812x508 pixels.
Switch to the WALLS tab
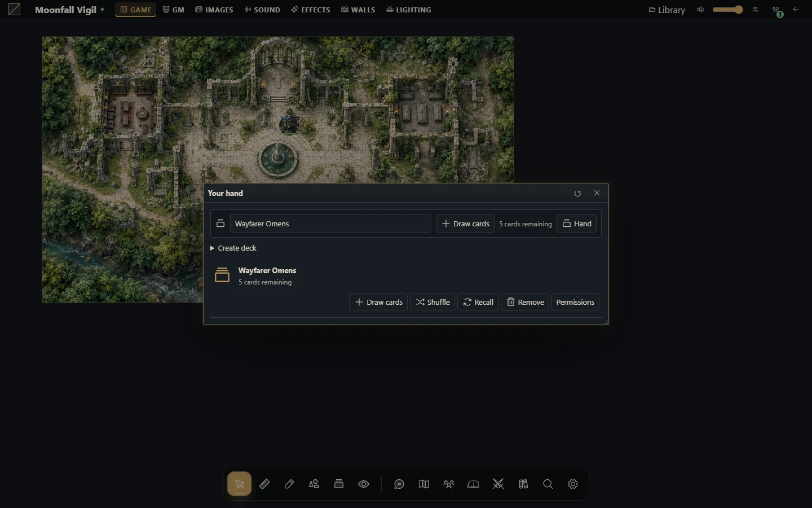pos(358,10)
